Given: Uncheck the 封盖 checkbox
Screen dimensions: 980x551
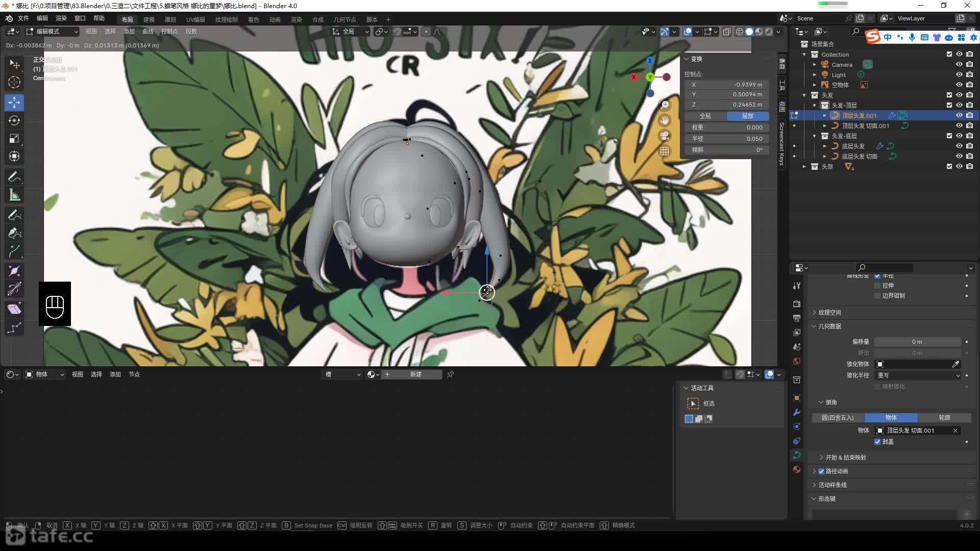Looking at the screenshot, I should 877,442.
